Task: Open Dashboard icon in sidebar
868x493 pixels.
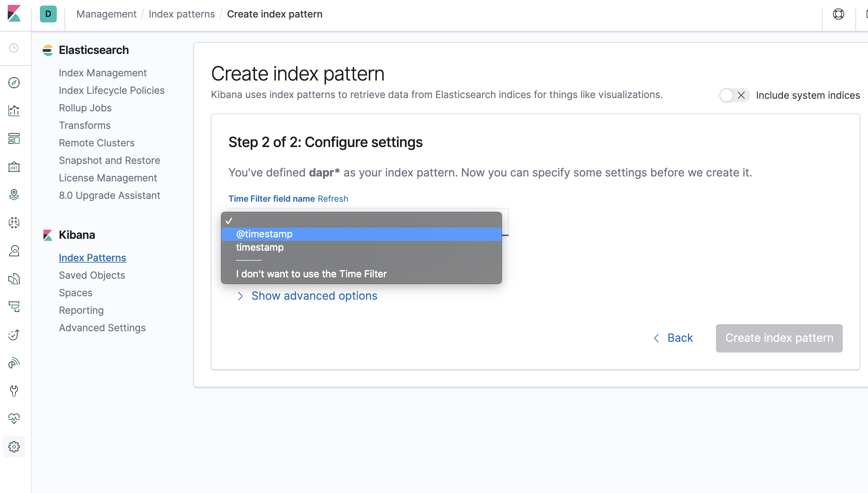Action: pyautogui.click(x=14, y=139)
